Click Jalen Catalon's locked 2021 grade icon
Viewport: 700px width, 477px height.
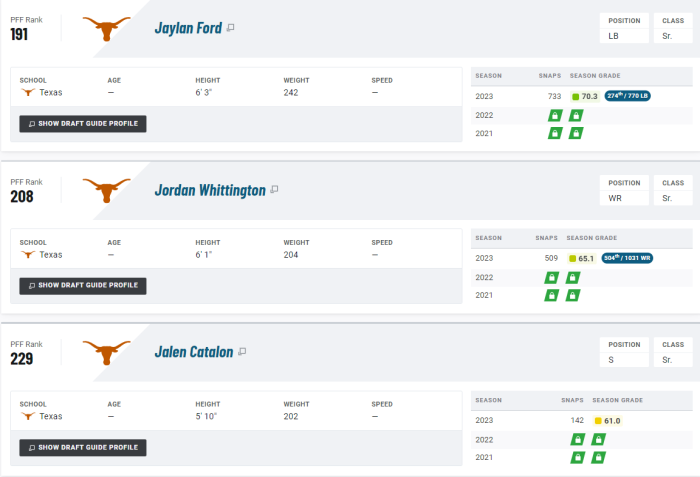598,457
